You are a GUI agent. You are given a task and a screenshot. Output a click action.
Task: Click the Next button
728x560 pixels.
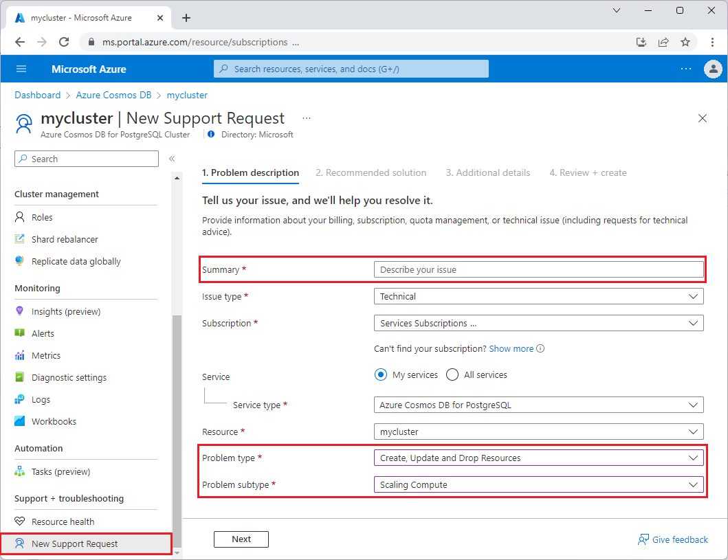pos(241,539)
